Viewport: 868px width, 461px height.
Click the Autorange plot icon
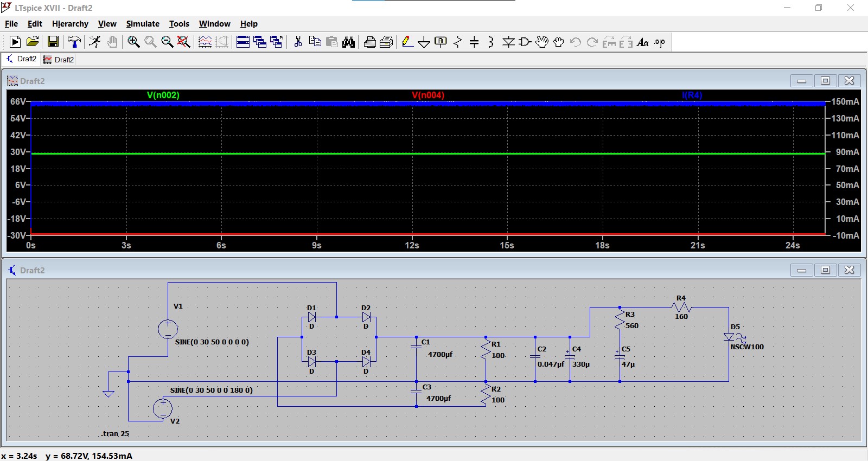coord(205,42)
